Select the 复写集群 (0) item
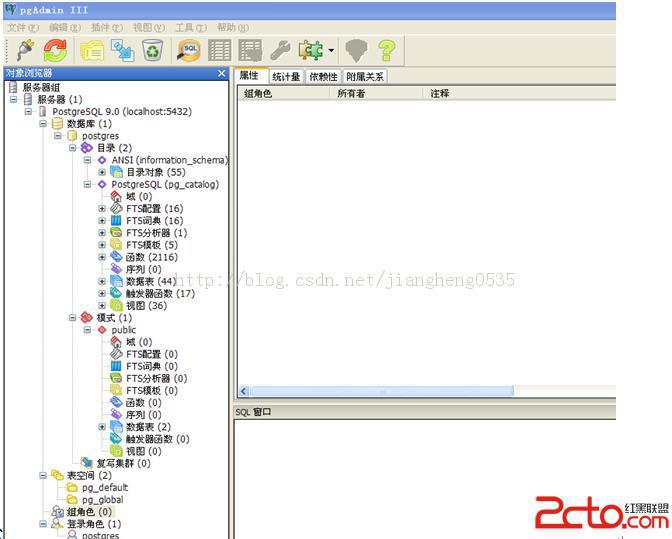The height and width of the screenshot is (539, 672). [x=123, y=464]
